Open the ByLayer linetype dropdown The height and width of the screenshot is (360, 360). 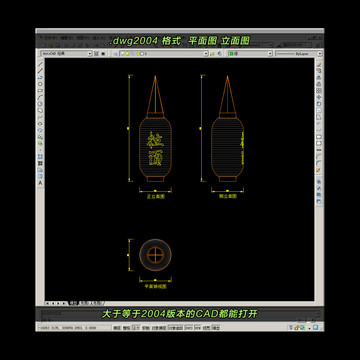pyautogui.click(x=299, y=53)
